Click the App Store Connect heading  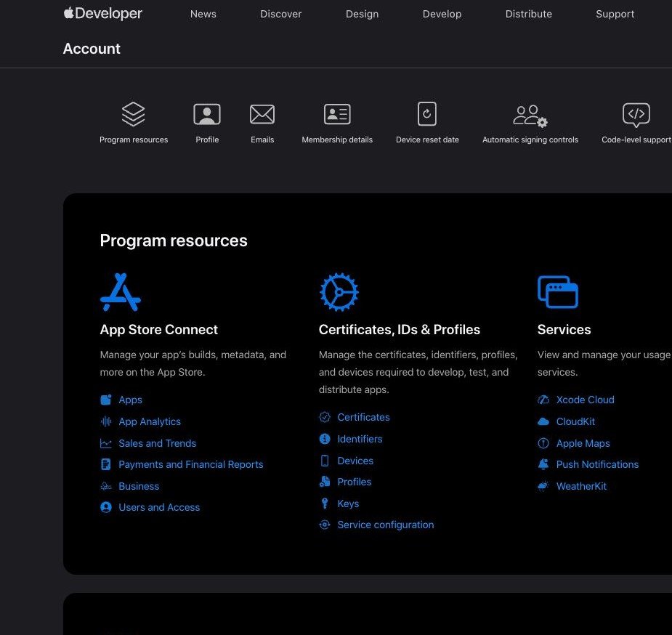click(x=158, y=330)
